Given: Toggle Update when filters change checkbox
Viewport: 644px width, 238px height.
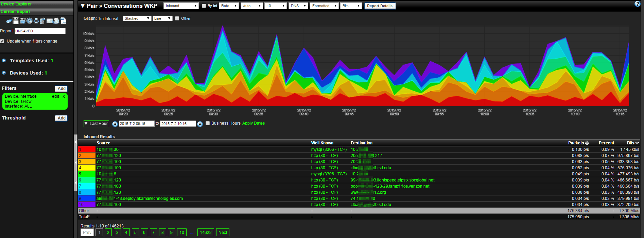Looking at the screenshot, I should [2, 41].
